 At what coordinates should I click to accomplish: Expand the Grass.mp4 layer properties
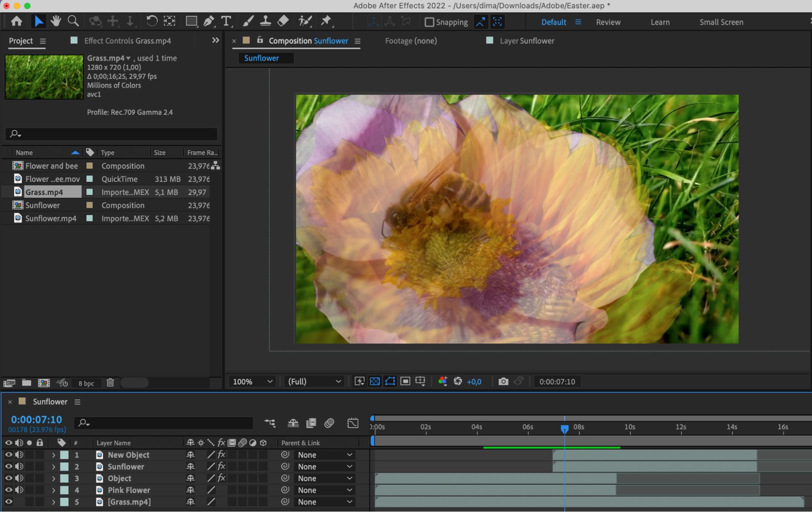point(53,502)
